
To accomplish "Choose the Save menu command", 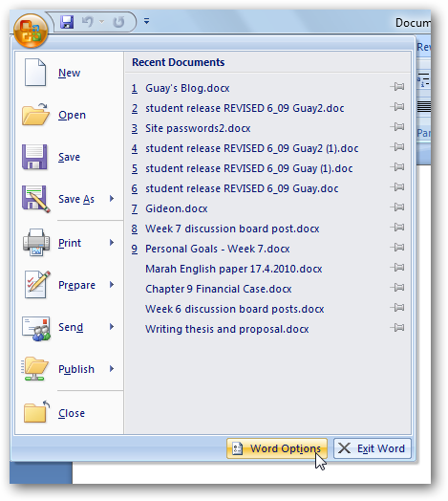I will [x=70, y=157].
